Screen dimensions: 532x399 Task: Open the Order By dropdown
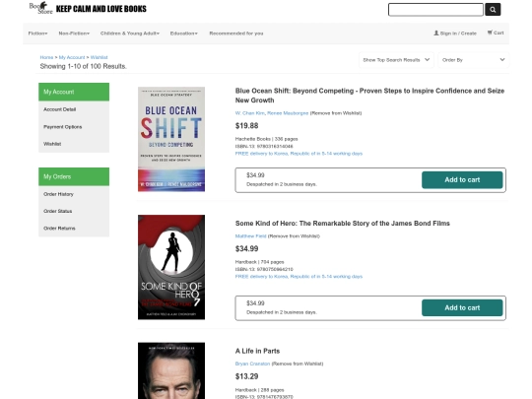473,60
